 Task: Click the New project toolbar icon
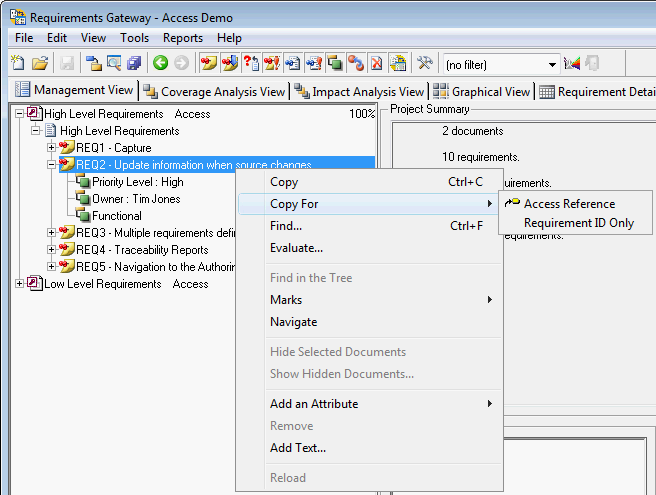(x=18, y=63)
